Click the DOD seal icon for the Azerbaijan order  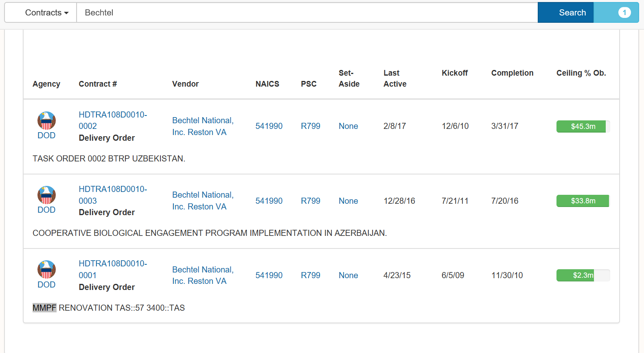tap(46, 195)
